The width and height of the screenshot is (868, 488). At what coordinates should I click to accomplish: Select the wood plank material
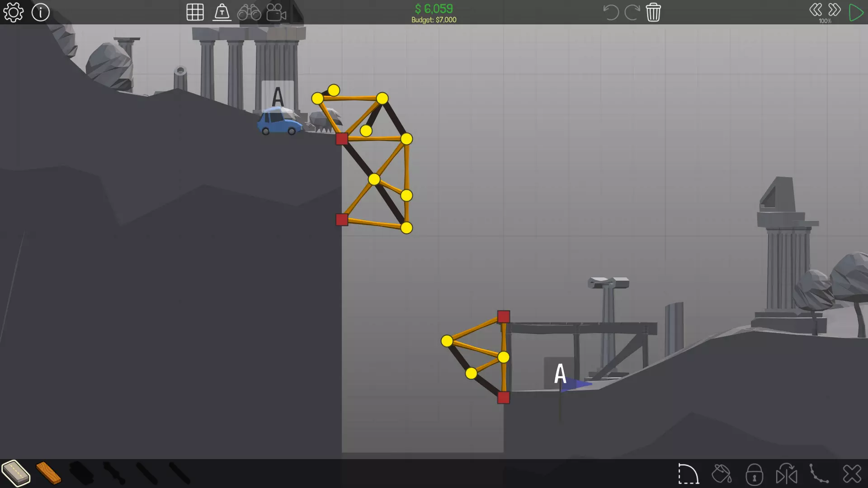click(x=48, y=473)
